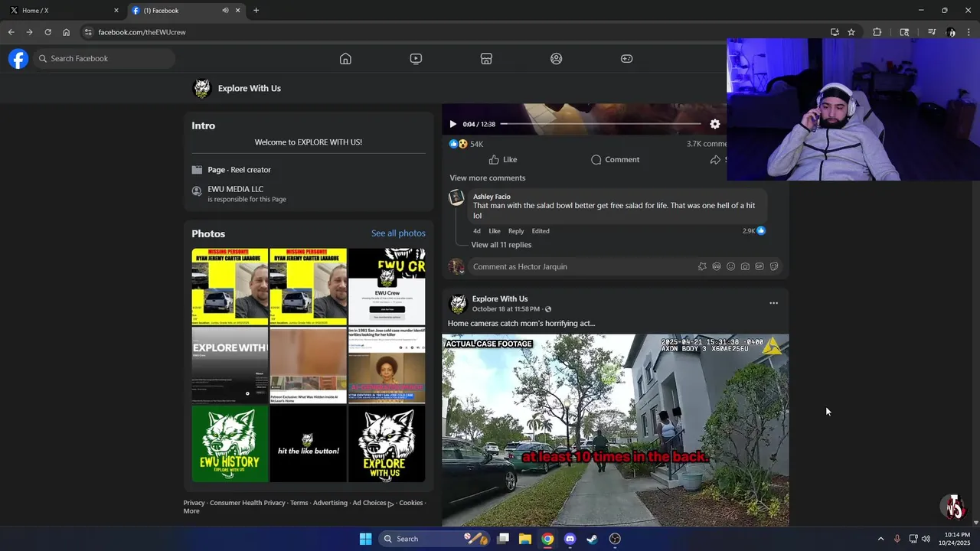Open File Explorer from taskbar
This screenshot has width=980, height=551.
coord(525,539)
